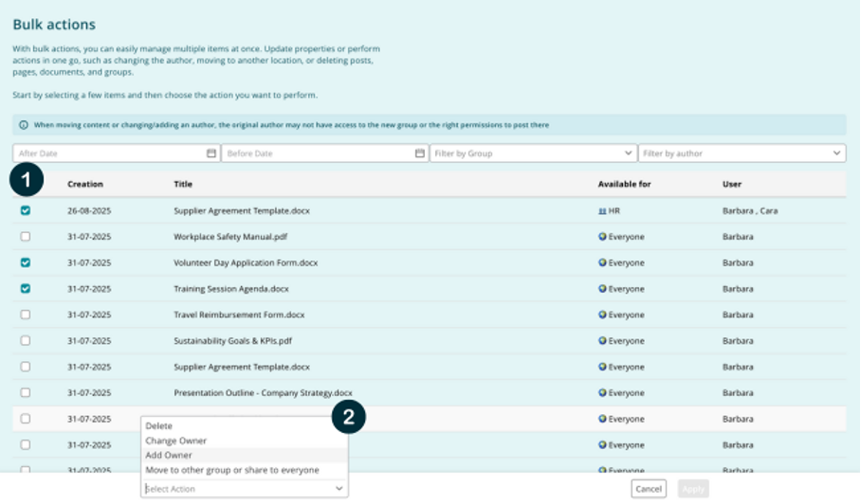Click the Barbara , Cara user cell
Image resolution: width=861 pixels, height=504 pixels.
[x=750, y=211]
